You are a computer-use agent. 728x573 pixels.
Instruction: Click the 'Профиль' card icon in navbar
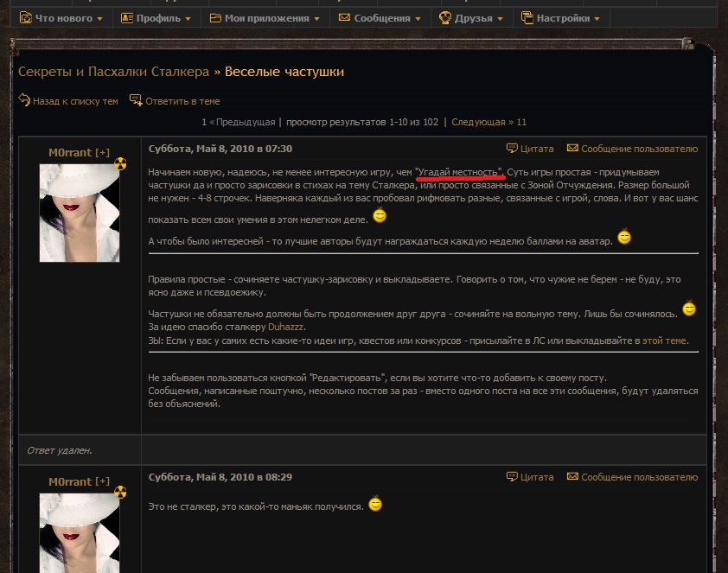[127, 17]
